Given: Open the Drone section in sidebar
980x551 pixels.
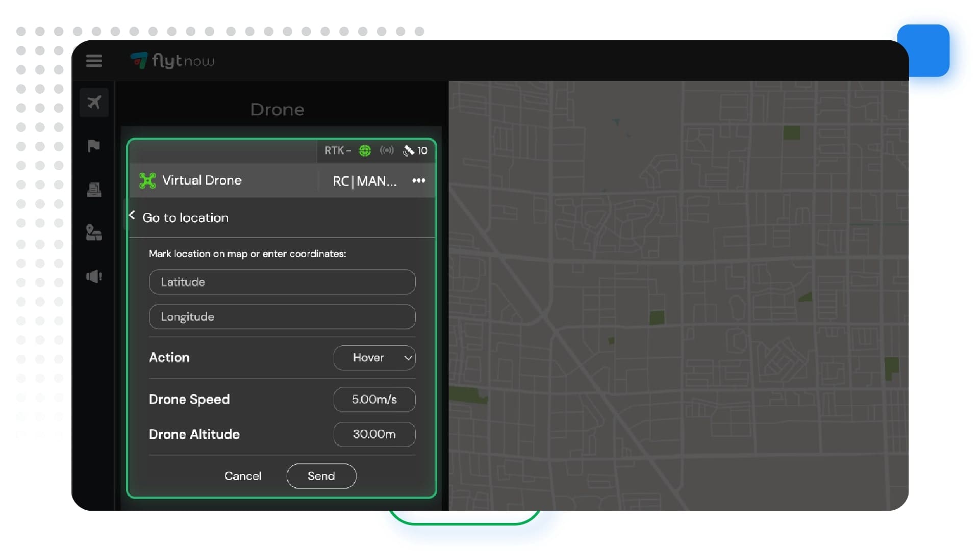Looking at the screenshot, I should pos(94,102).
